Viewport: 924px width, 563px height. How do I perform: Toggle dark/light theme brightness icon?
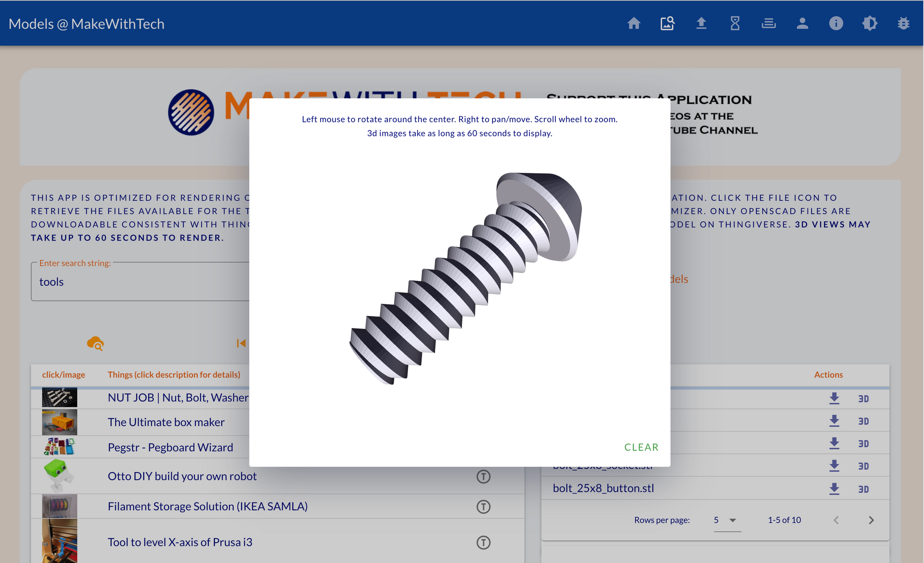[869, 23]
